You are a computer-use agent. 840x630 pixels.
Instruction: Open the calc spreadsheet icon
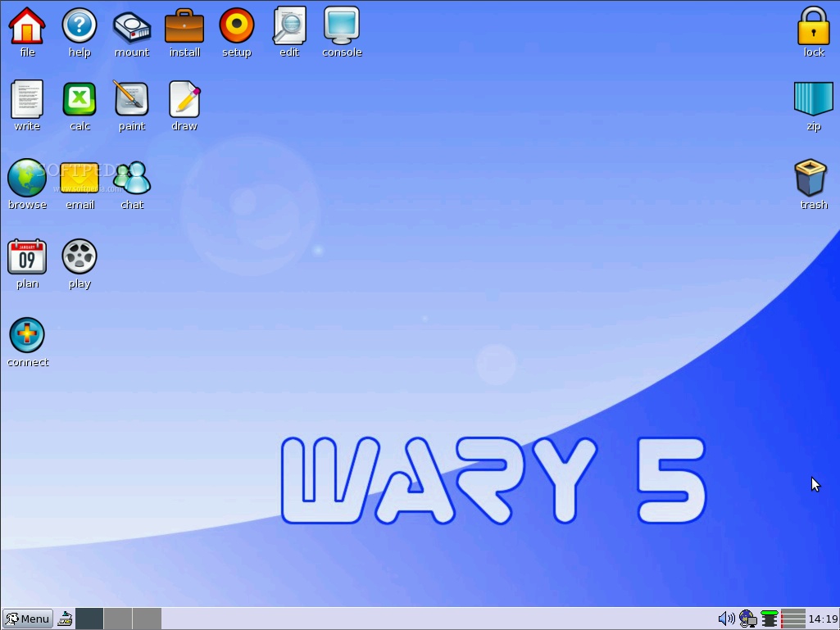pos(79,100)
